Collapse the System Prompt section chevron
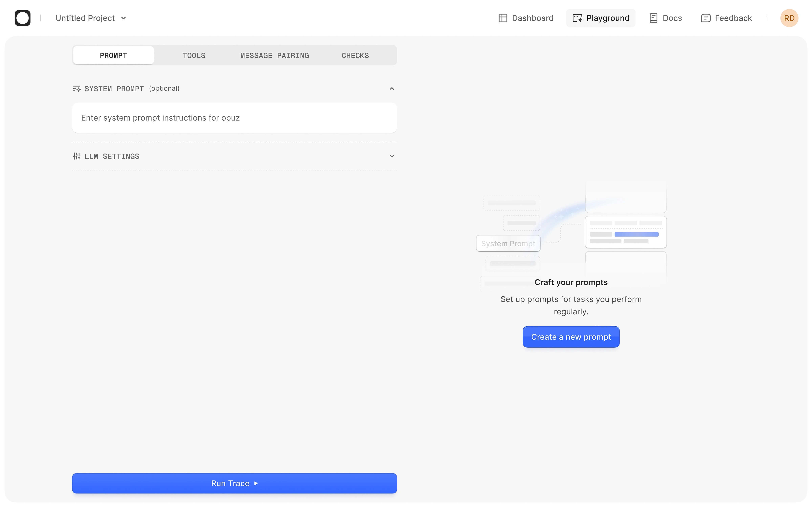Screen dimensions: 812x507 tap(392, 89)
